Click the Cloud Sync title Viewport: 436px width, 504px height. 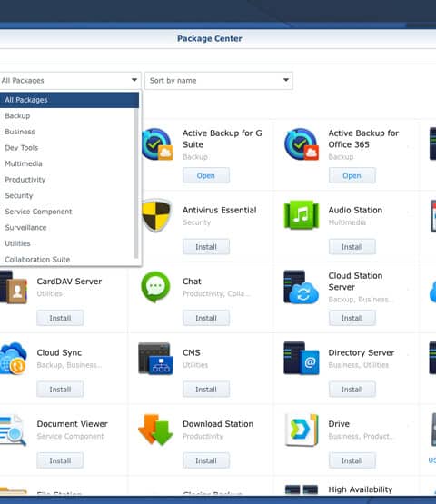click(x=59, y=352)
